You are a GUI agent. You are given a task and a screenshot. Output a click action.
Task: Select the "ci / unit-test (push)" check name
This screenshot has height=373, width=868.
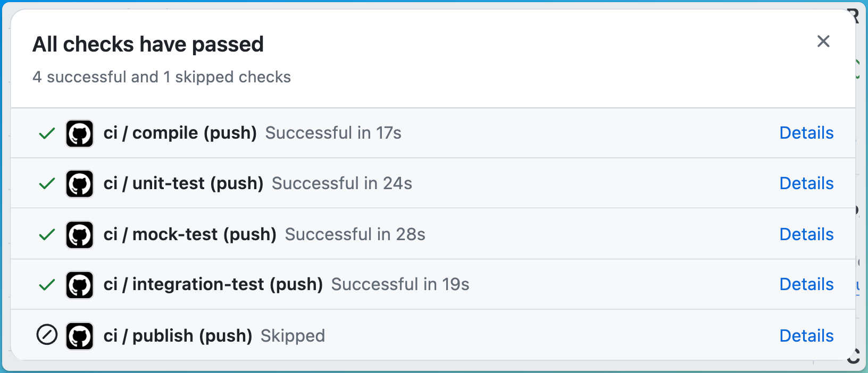[x=183, y=183]
